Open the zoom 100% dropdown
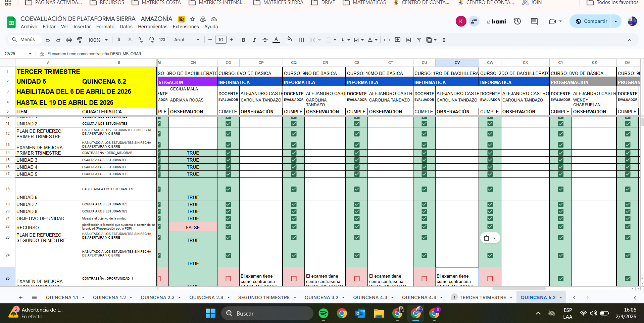Screen dimensions: 644x323 pyautogui.click(x=98, y=40)
